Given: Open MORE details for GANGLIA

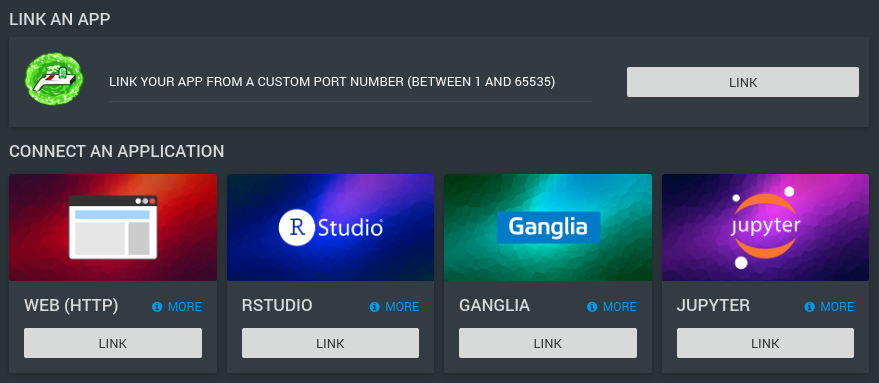Looking at the screenshot, I should pos(619,307).
